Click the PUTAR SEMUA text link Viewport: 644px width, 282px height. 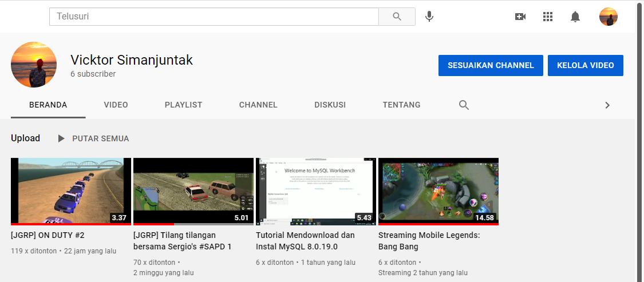[x=101, y=139]
